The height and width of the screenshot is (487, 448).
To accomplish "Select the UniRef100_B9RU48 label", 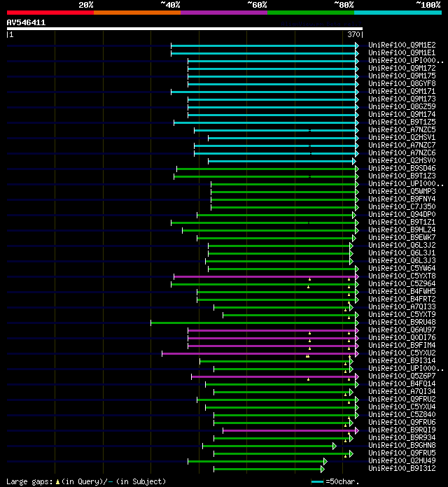I will coord(402,323).
